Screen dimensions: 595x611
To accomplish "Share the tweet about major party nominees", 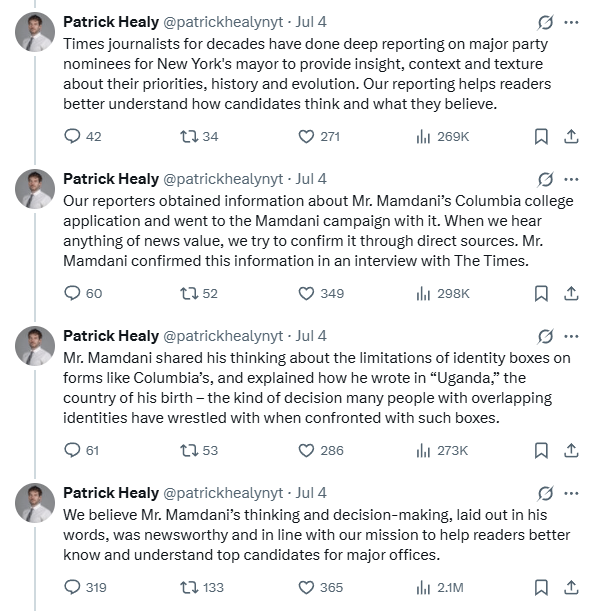I will [x=571, y=137].
